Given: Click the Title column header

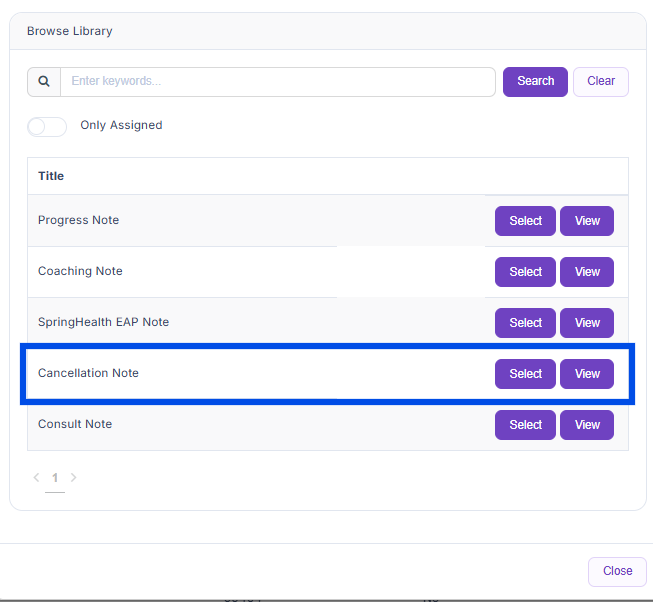Looking at the screenshot, I should (51, 176).
